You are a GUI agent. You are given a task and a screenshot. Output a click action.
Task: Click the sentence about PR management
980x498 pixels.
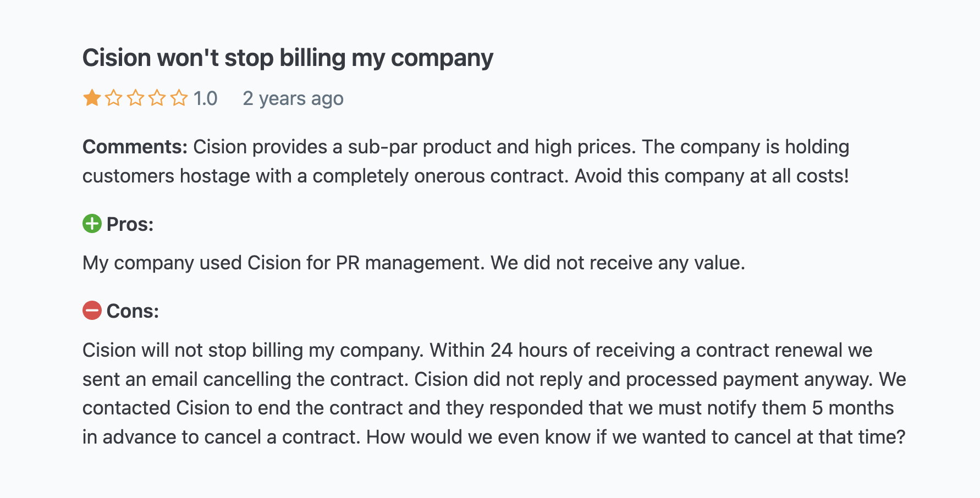284,263
